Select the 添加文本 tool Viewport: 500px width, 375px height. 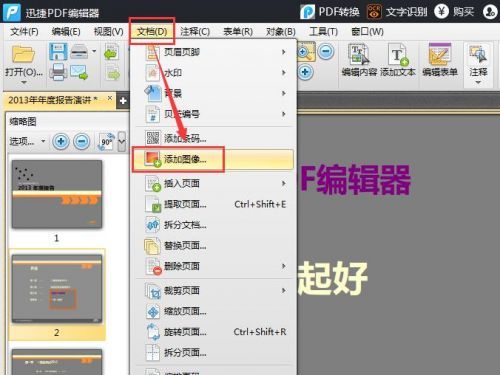[x=398, y=61]
